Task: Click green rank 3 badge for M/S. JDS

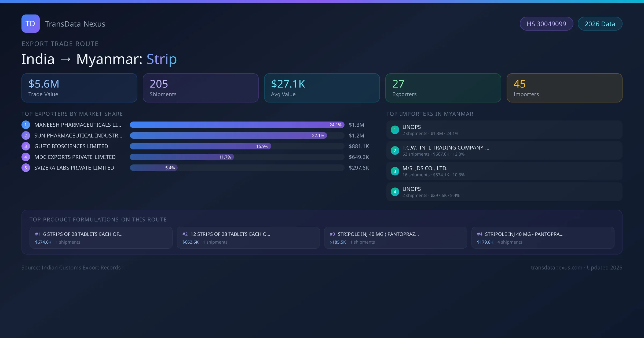Action: click(x=395, y=171)
